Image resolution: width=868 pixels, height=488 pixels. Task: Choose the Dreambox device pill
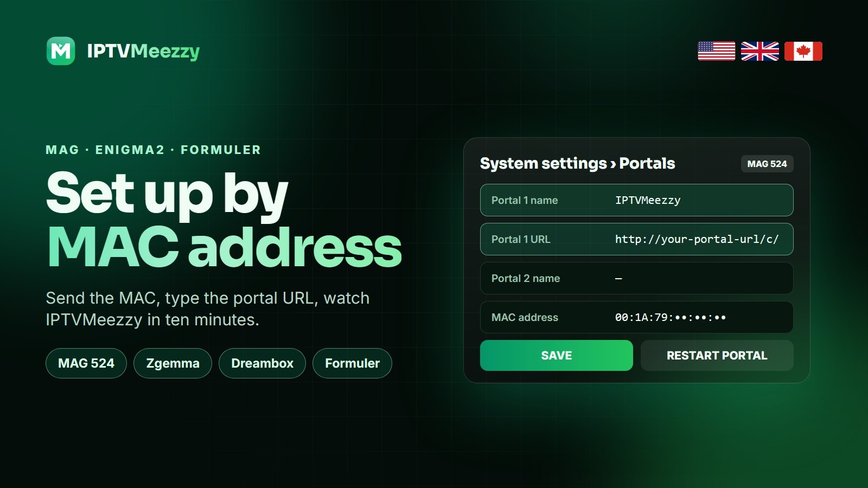(x=262, y=363)
